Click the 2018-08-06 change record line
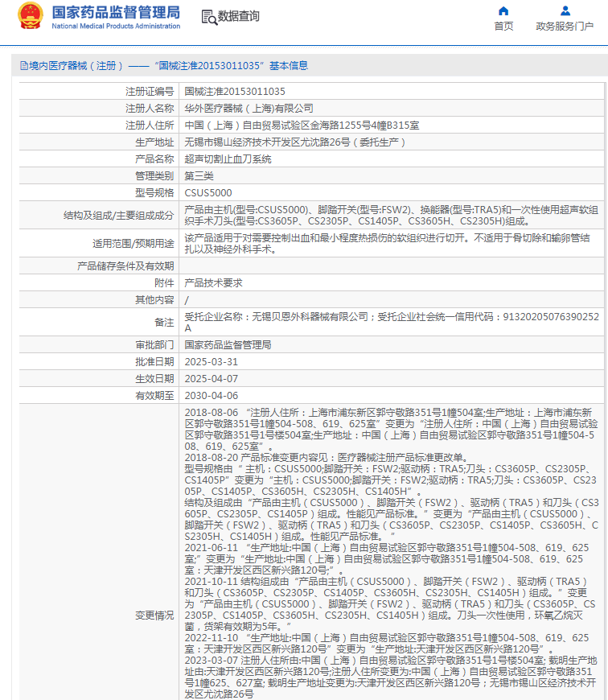This screenshot has width=608, height=700. [391, 430]
